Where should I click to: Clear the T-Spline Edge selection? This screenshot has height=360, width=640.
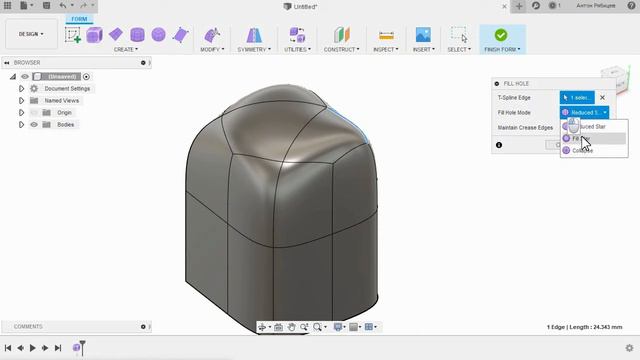point(602,98)
